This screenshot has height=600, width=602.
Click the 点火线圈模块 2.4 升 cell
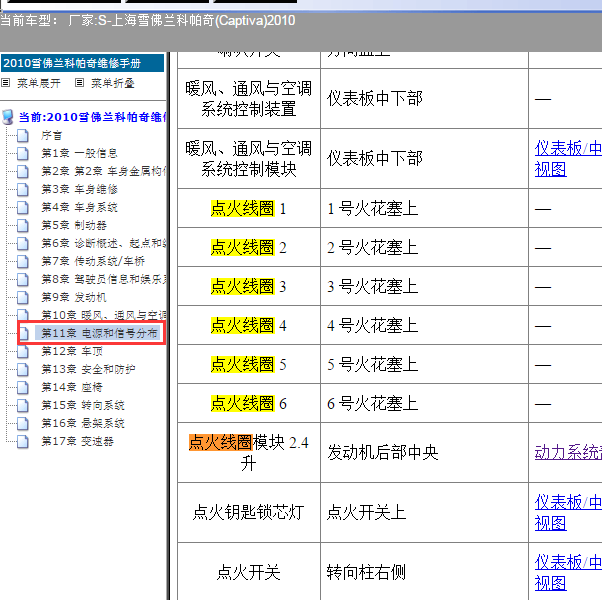click(x=248, y=453)
